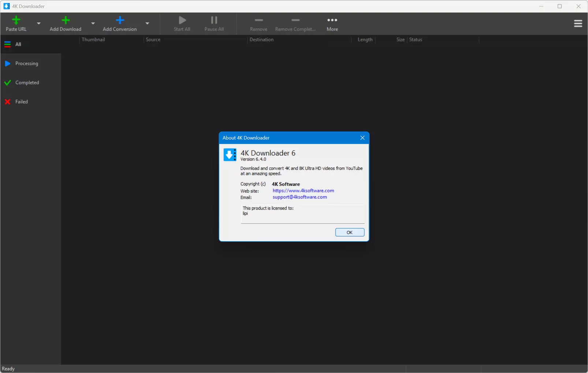
Task: Click the '4K Software' copyright text
Action: point(286,184)
